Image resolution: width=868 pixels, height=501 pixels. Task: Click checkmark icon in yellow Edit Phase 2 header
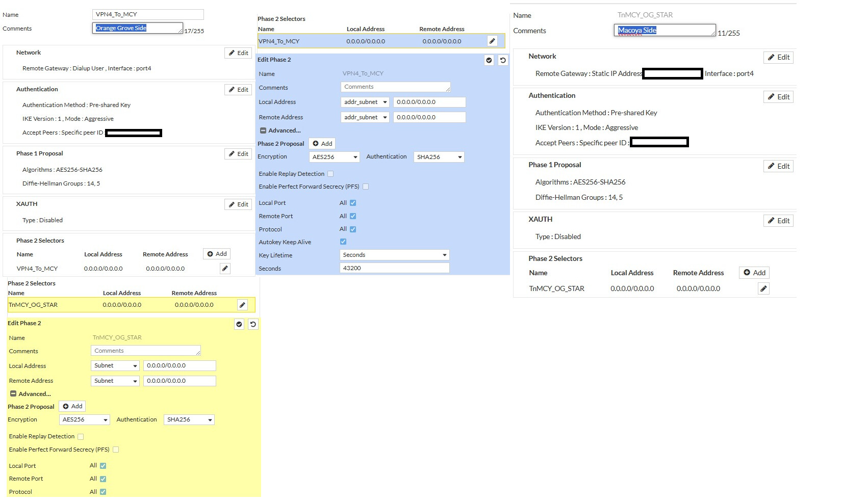[239, 324]
